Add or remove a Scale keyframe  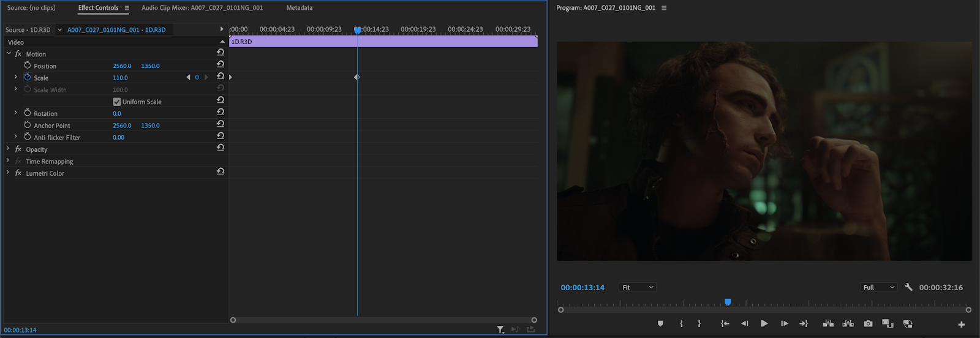tap(197, 77)
